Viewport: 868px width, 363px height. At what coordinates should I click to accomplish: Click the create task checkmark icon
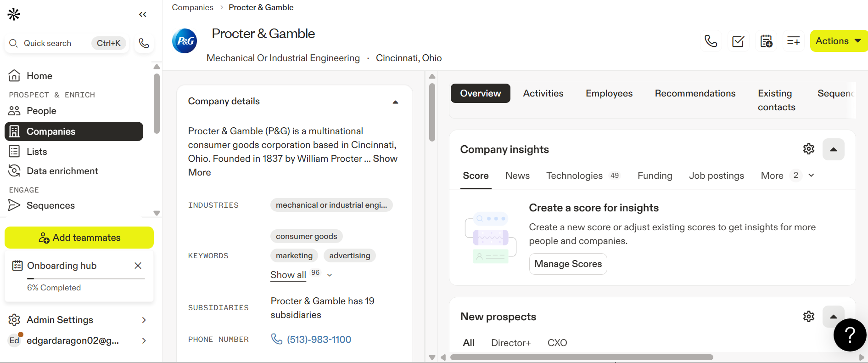coord(738,41)
